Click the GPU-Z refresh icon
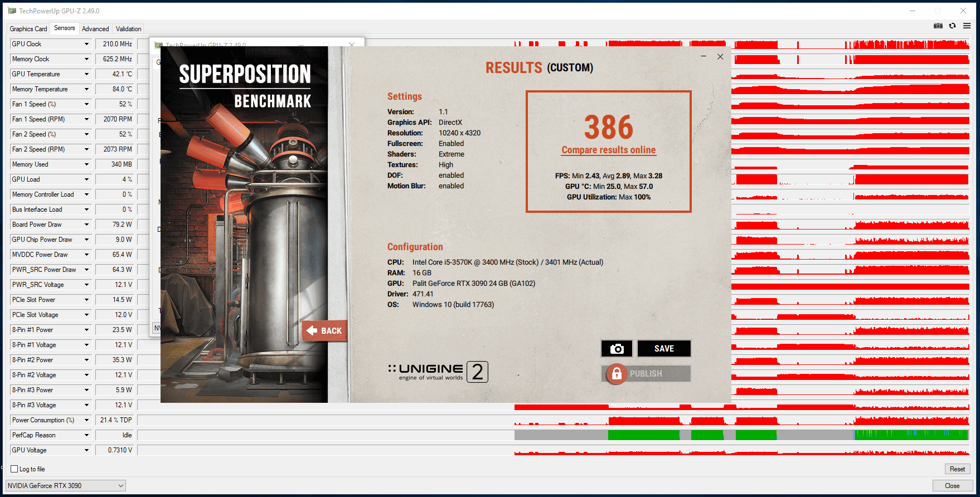This screenshot has height=497, width=980. click(952, 26)
